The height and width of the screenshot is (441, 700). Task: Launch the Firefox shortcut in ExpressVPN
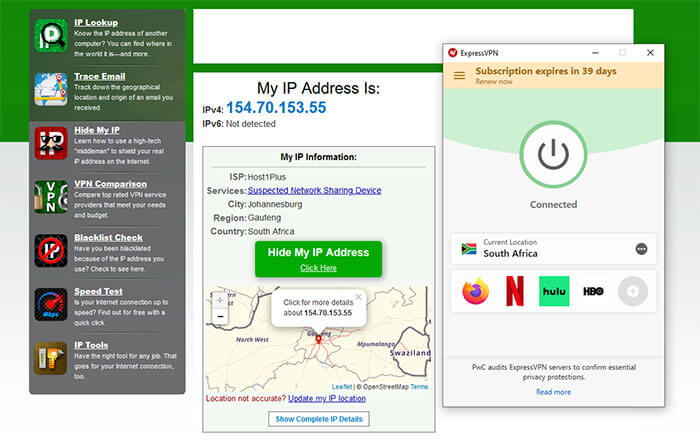[x=475, y=291]
